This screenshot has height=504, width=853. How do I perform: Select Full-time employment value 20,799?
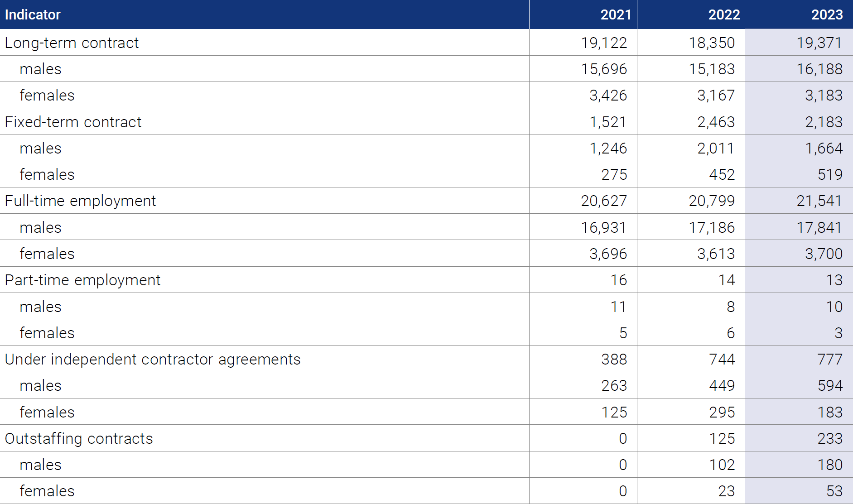pyautogui.click(x=712, y=201)
